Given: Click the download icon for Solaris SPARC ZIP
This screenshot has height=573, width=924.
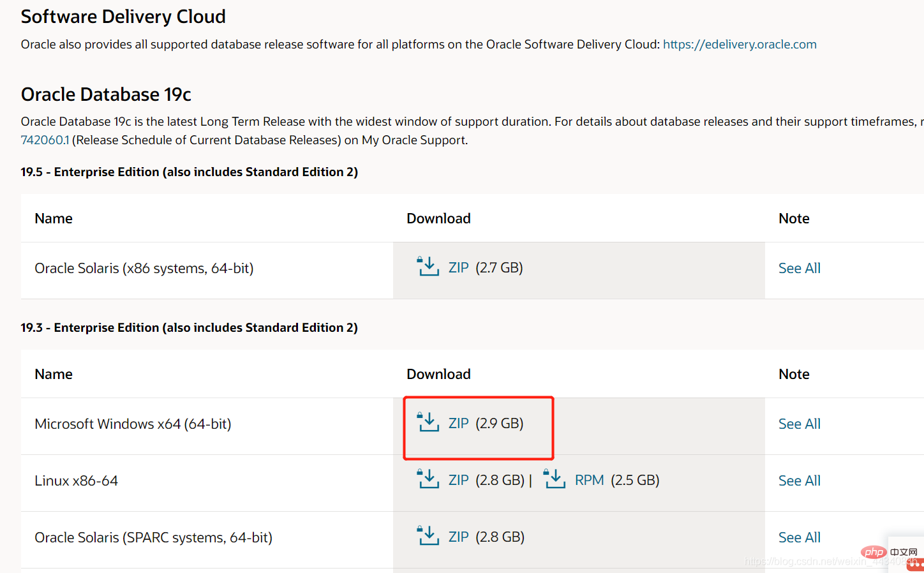Looking at the screenshot, I should (428, 535).
